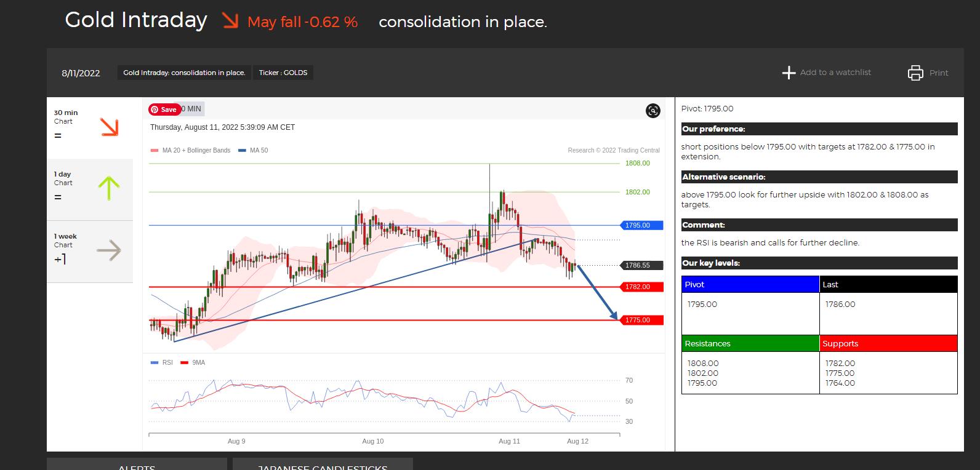Click the May fall -0.62 % text
980x470 pixels.
[x=302, y=22]
